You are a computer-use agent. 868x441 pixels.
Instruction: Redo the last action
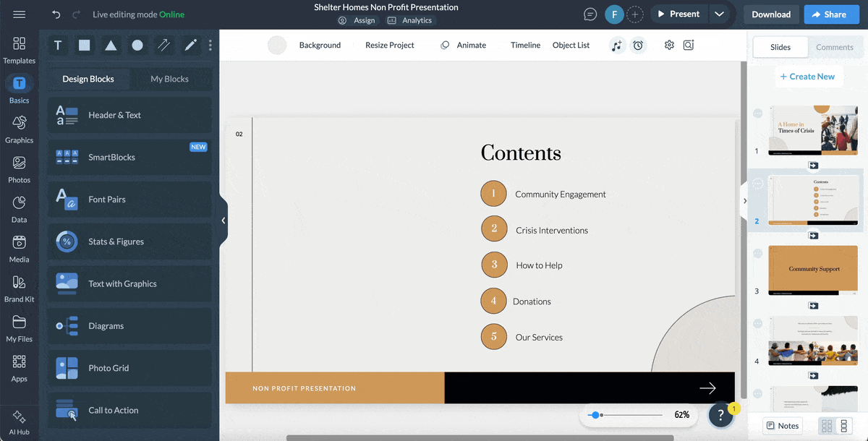click(77, 14)
